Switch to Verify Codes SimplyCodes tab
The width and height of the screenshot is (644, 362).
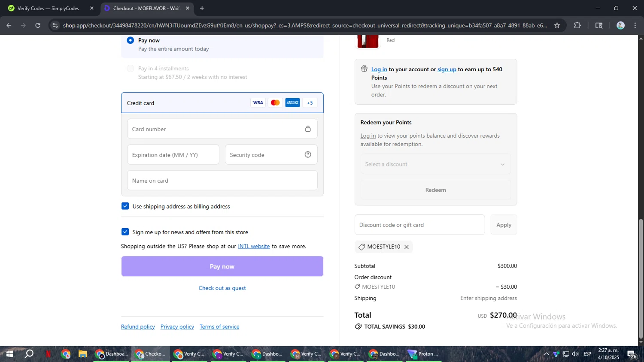[51, 8]
